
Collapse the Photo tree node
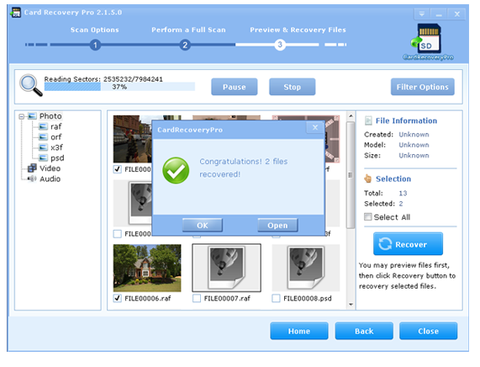pos(22,116)
